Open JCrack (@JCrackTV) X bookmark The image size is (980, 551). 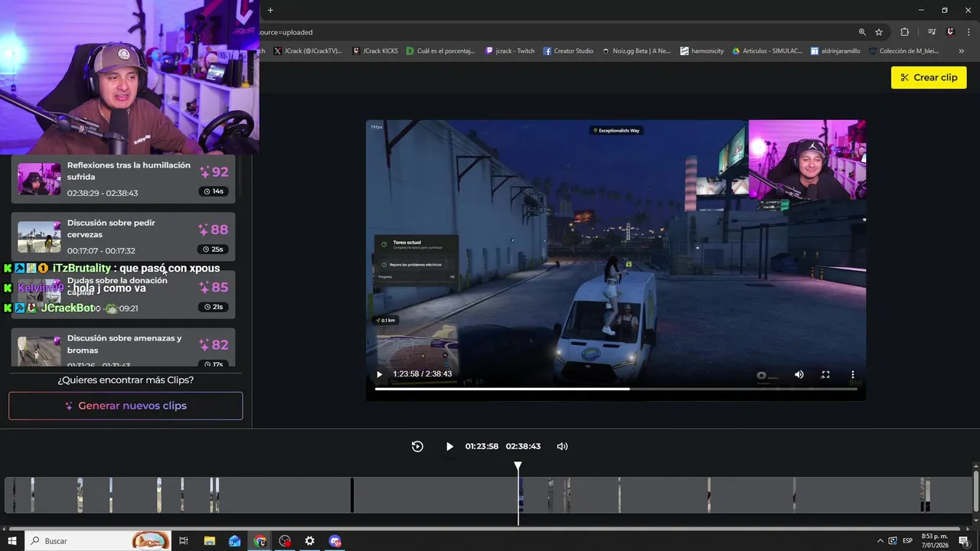(306, 51)
